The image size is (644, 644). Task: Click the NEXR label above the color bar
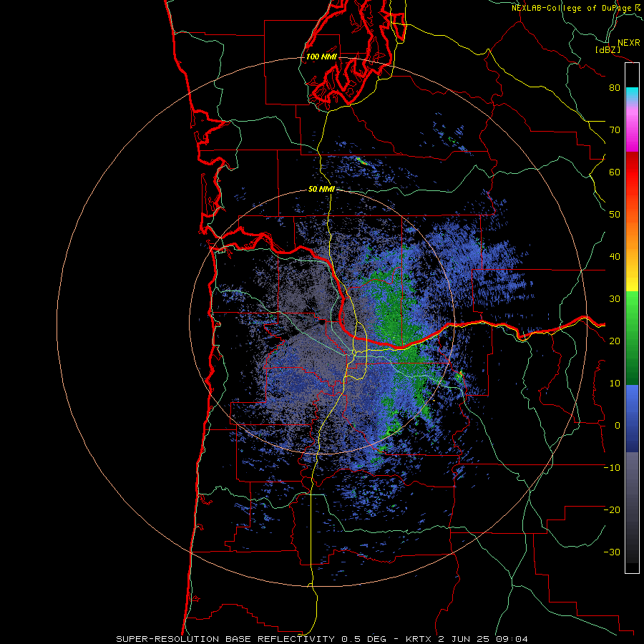click(628, 43)
